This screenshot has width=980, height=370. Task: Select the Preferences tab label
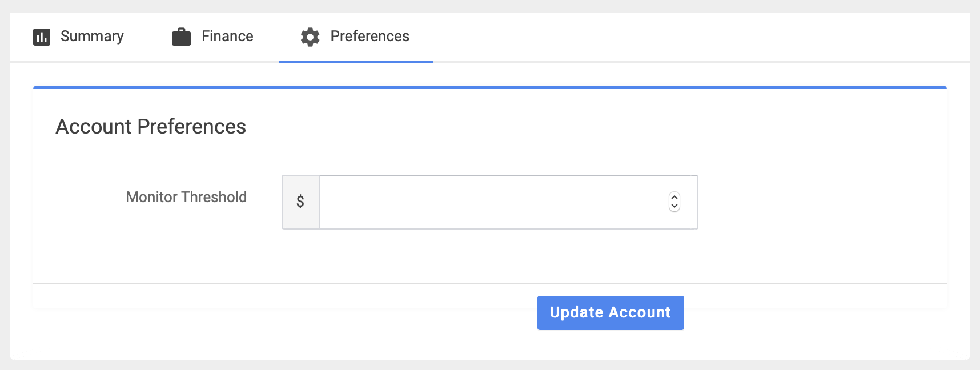pyautogui.click(x=369, y=37)
